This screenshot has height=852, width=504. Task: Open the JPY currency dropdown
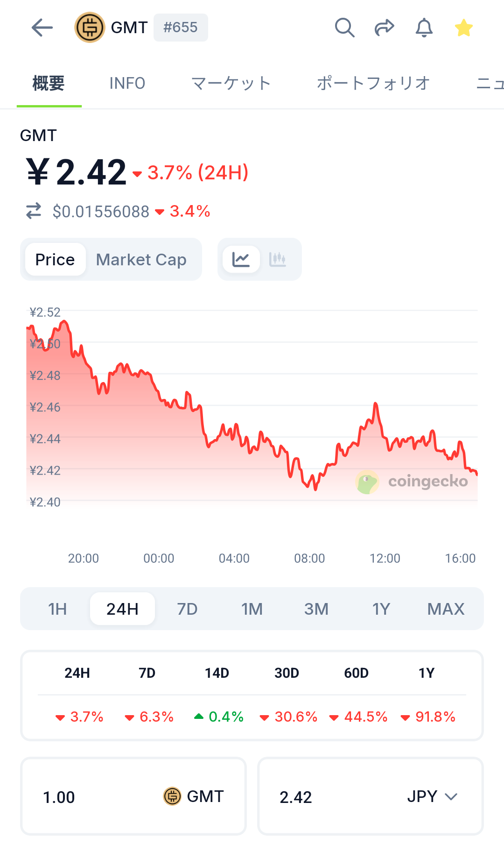point(432,796)
